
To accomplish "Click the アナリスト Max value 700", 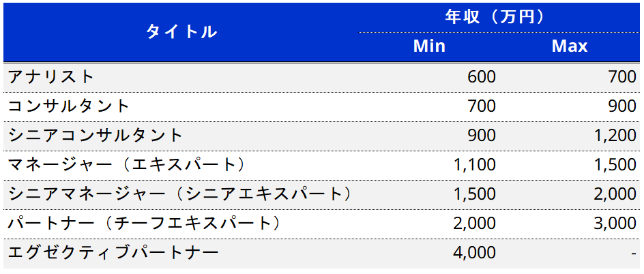I will tap(622, 77).
